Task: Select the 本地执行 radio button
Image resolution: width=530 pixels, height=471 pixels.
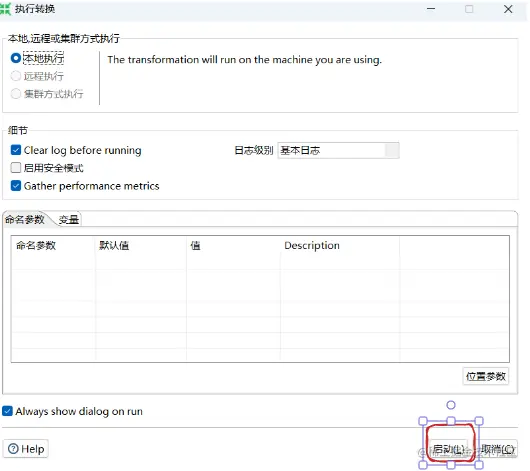Action: click(x=16, y=58)
